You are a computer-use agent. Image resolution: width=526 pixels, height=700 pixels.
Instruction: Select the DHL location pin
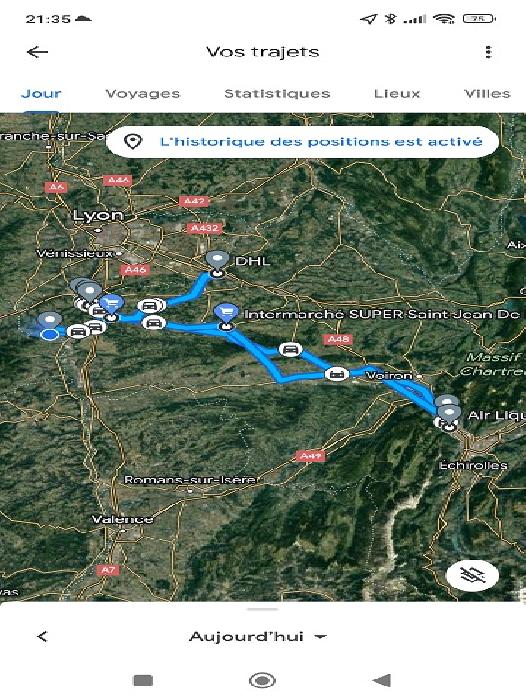tap(217, 263)
